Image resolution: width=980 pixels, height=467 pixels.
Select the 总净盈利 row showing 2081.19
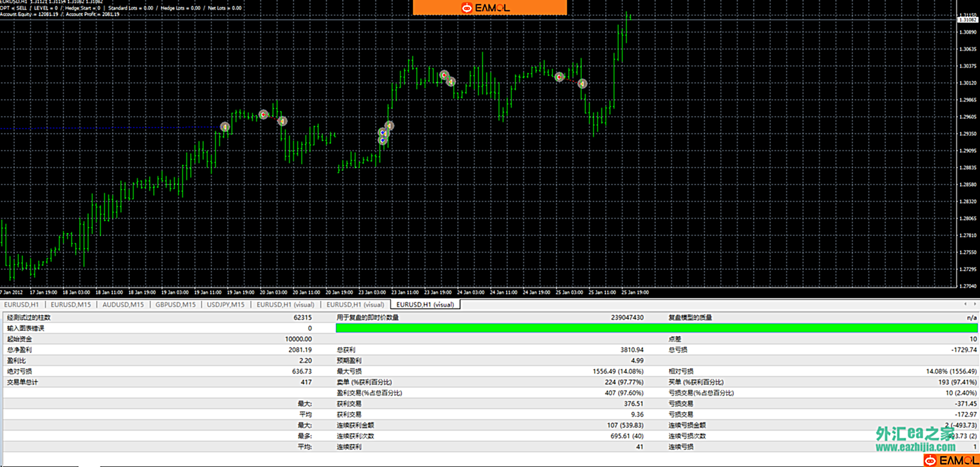(x=159, y=349)
